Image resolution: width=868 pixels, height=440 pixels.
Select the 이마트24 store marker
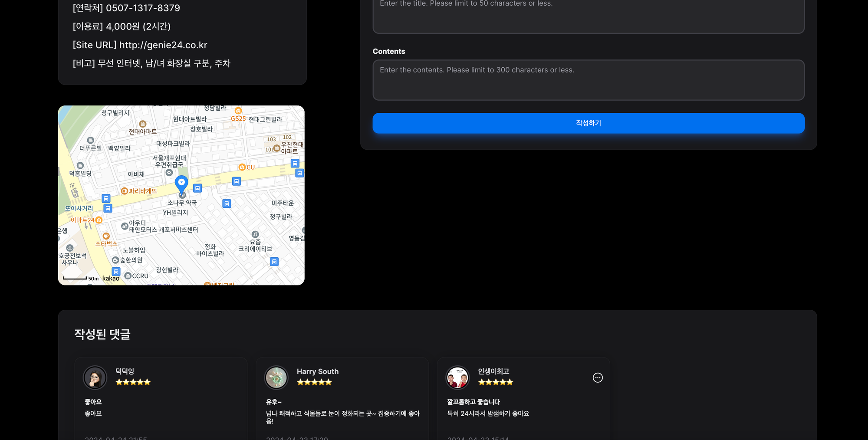99,220
